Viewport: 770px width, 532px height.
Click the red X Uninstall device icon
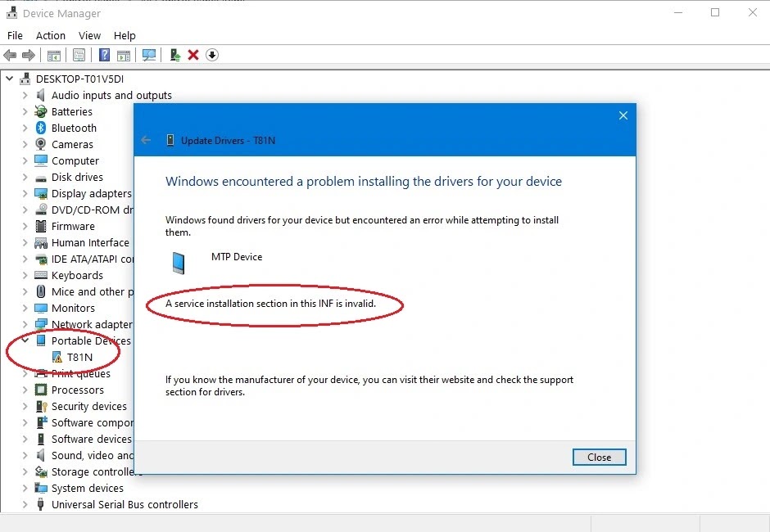(x=193, y=55)
